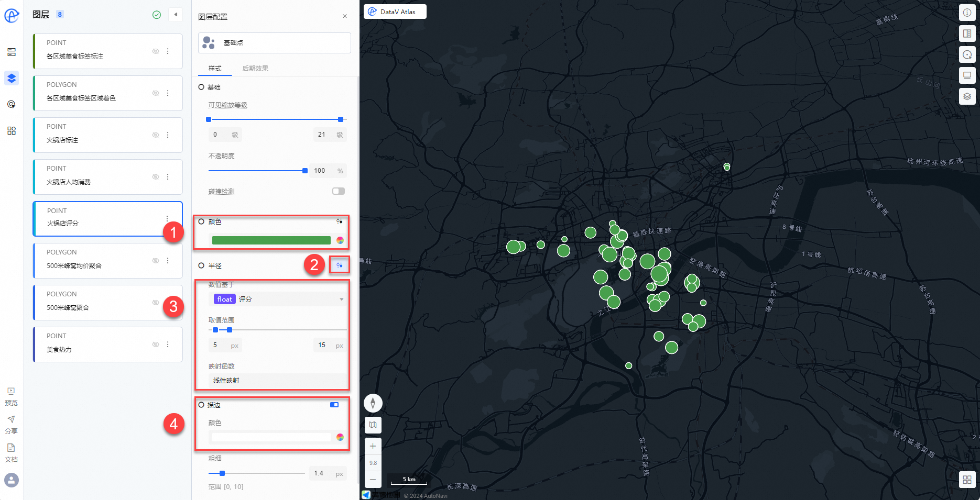Image resolution: width=980 pixels, height=500 pixels.
Task: Open more menu for 各区域美食标签标注 layer
Action: [168, 51]
